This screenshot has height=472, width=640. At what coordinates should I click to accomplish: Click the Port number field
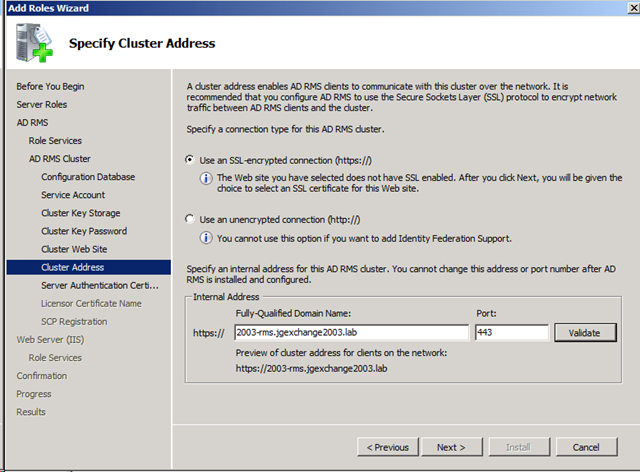pos(512,332)
